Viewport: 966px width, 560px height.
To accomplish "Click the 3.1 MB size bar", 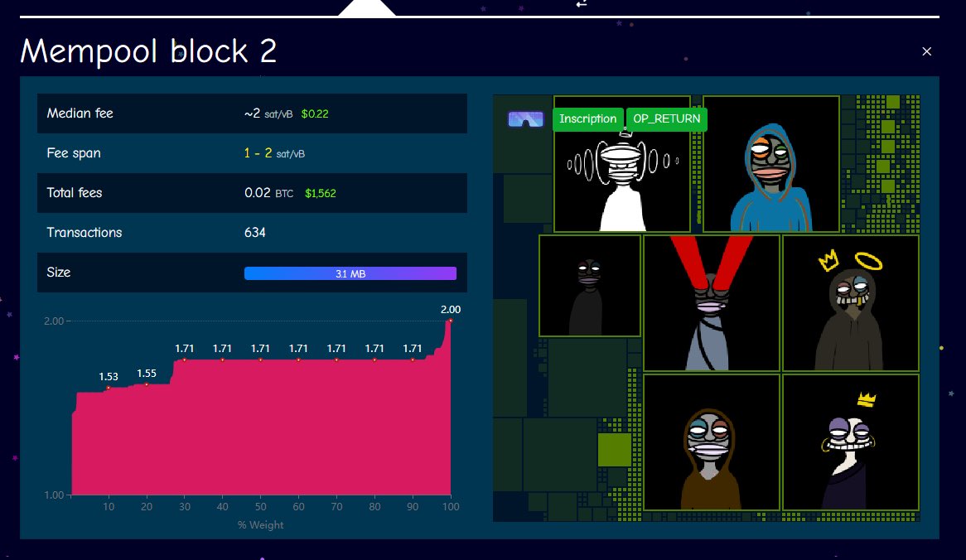I will 350,273.
